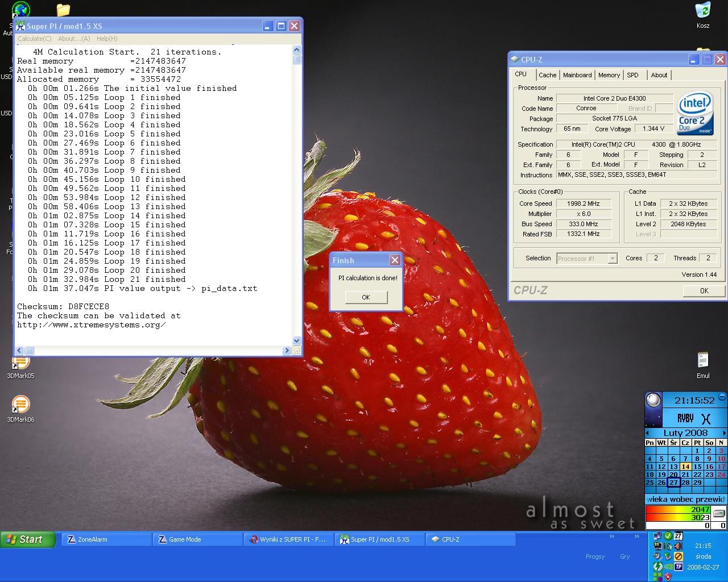Click the green lightning circle tray icon
Screen dimensions: 728x582
(658, 567)
